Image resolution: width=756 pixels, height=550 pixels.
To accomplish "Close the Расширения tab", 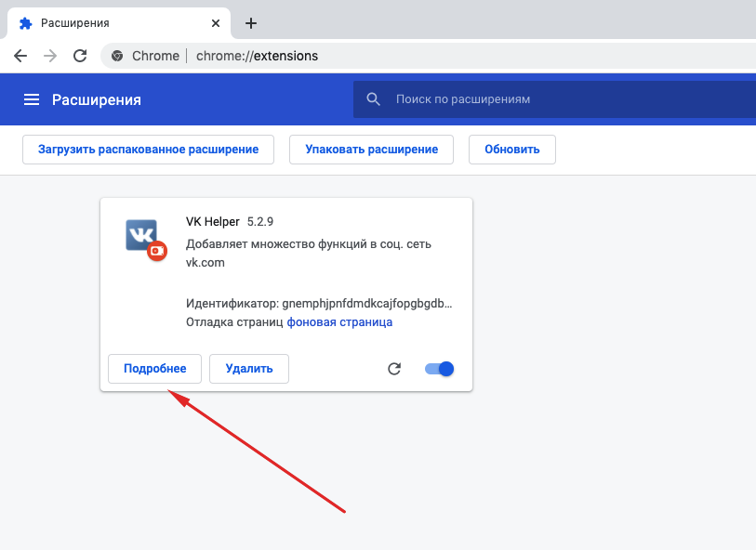I will pos(216,23).
